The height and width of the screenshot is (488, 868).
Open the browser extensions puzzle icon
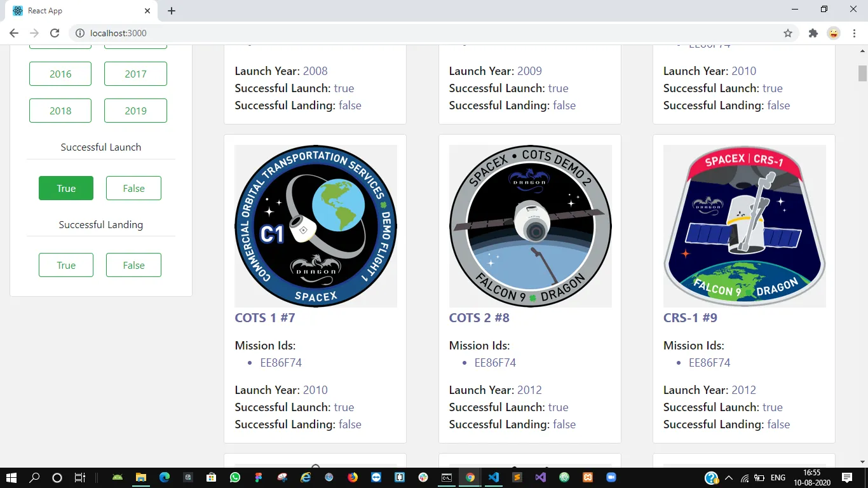pos(813,33)
